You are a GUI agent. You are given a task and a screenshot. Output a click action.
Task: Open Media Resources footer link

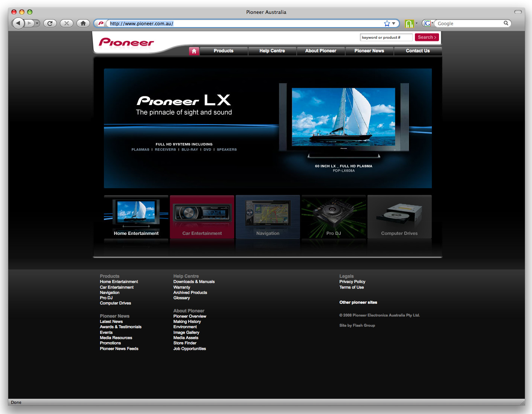pos(116,338)
